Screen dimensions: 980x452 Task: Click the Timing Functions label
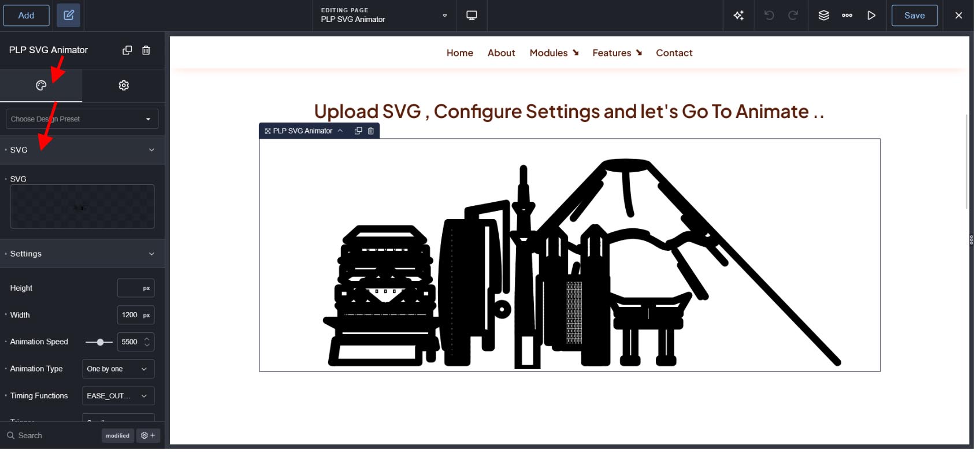point(39,396)
